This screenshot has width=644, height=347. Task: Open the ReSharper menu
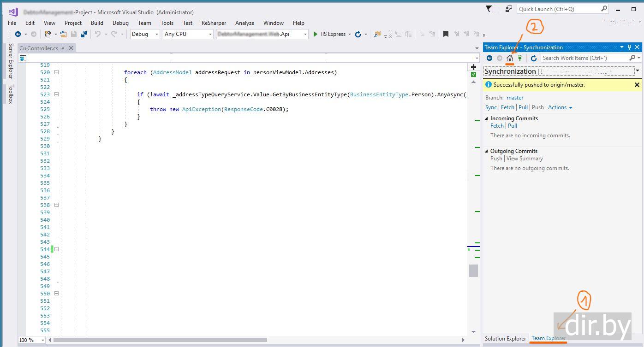click(214, 23)
